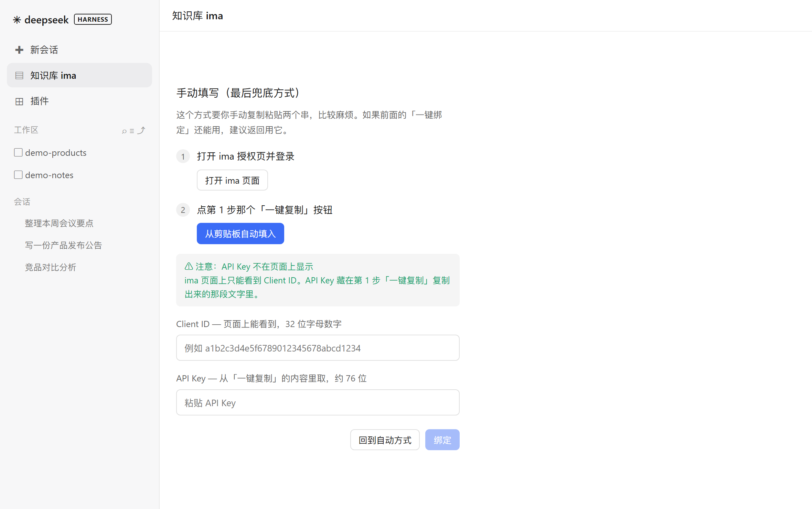
Task: Click the 工作区 section header
Action: [x=26, y=130]
